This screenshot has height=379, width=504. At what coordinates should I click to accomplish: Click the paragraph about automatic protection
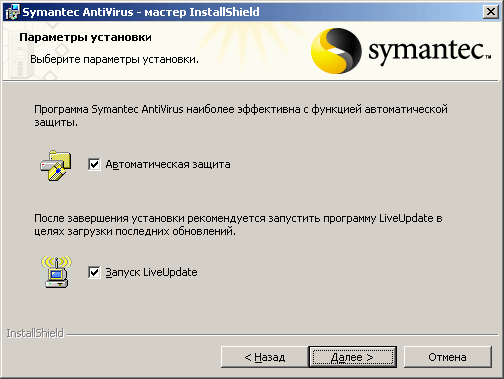click(241, 116)
